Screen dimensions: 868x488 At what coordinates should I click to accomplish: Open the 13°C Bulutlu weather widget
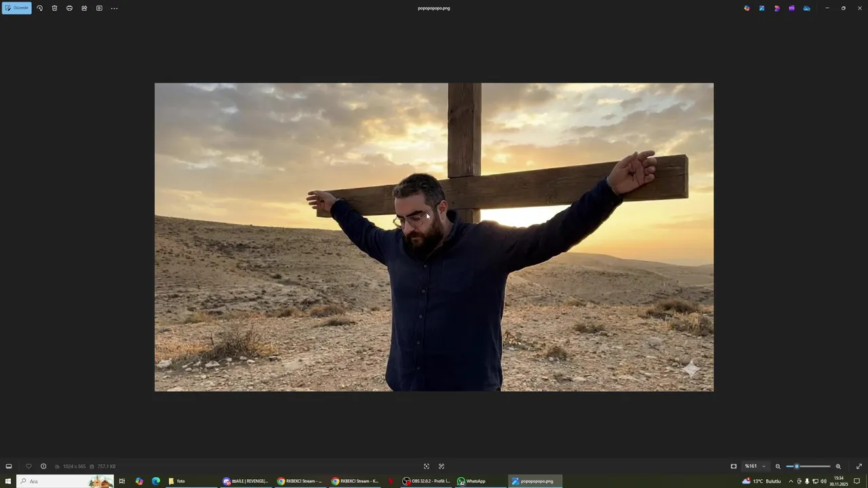tap(762, 481)
